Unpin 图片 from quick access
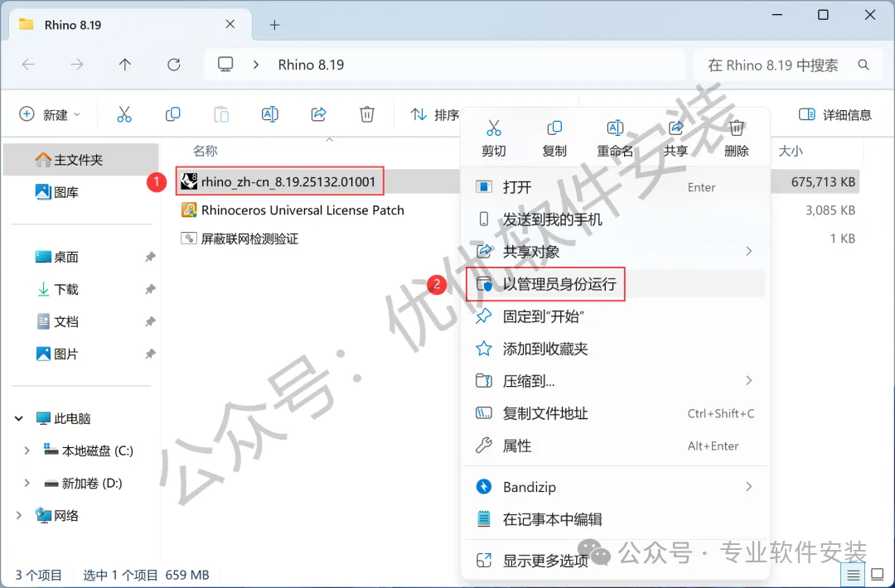This screenshot has width=895, height=588. pos(150,354)
